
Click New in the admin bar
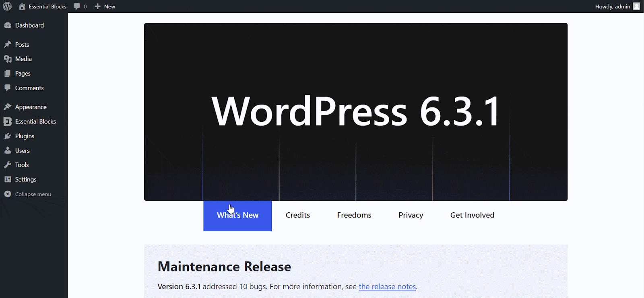[x=109, y=6]
